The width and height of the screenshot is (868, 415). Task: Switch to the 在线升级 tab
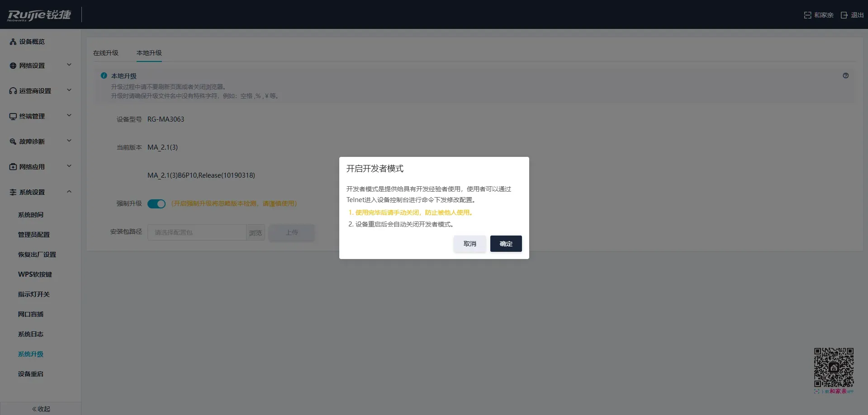point(106,53)
